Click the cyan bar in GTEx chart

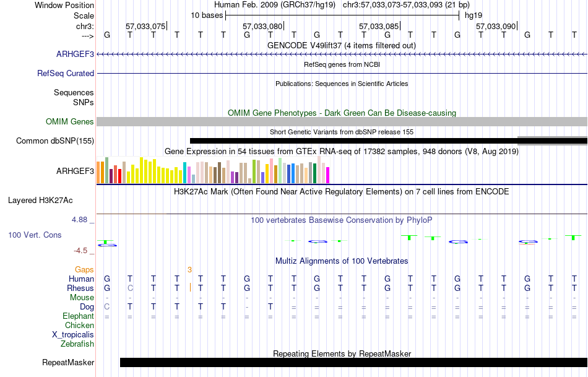pyautogui.click(x=184, y=173)
